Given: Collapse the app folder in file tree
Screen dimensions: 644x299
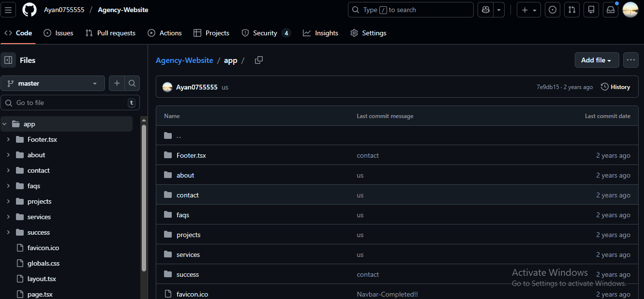Looking at the screenshot, I should coord(4,124).
